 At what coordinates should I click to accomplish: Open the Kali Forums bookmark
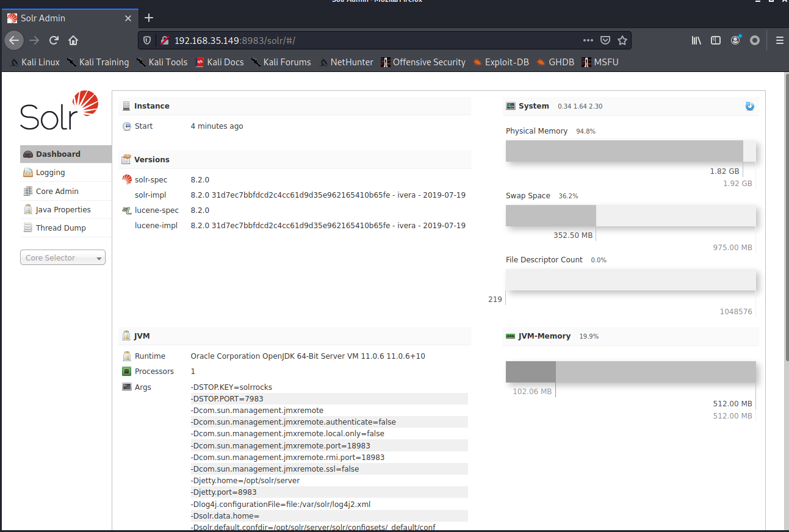[281, 62]
